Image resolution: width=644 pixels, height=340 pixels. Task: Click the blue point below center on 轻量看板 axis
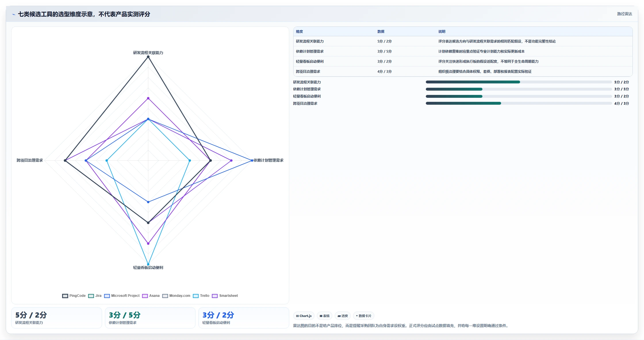[148, 202]
